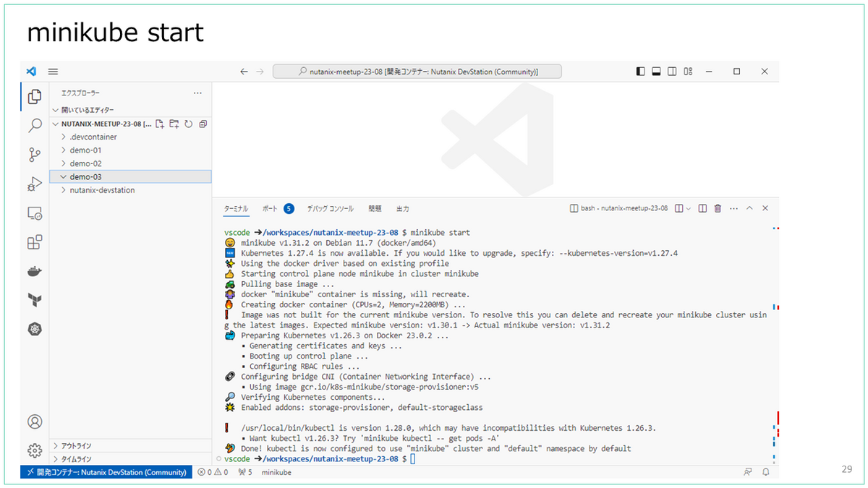Viewport: 868px width, 488px height.
Task: Open terminal panel more actions menu
Action: coord(733,208)
